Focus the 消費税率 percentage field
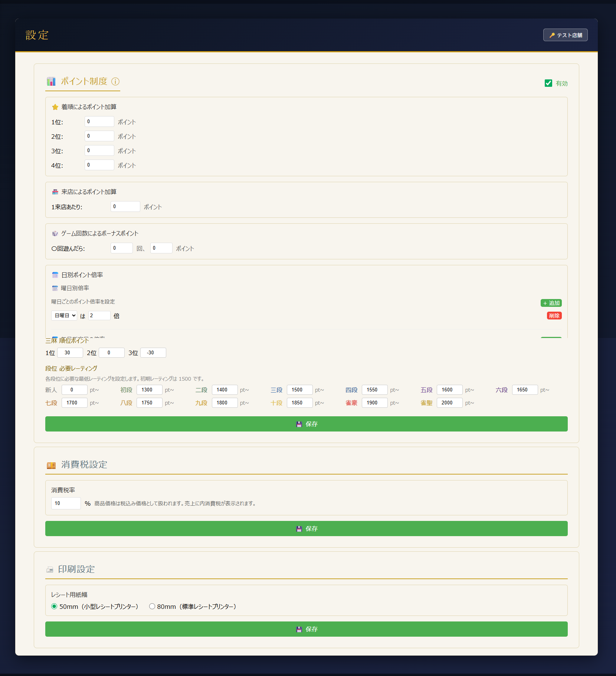This screenshot has height=676, width=616. [66, 503]
